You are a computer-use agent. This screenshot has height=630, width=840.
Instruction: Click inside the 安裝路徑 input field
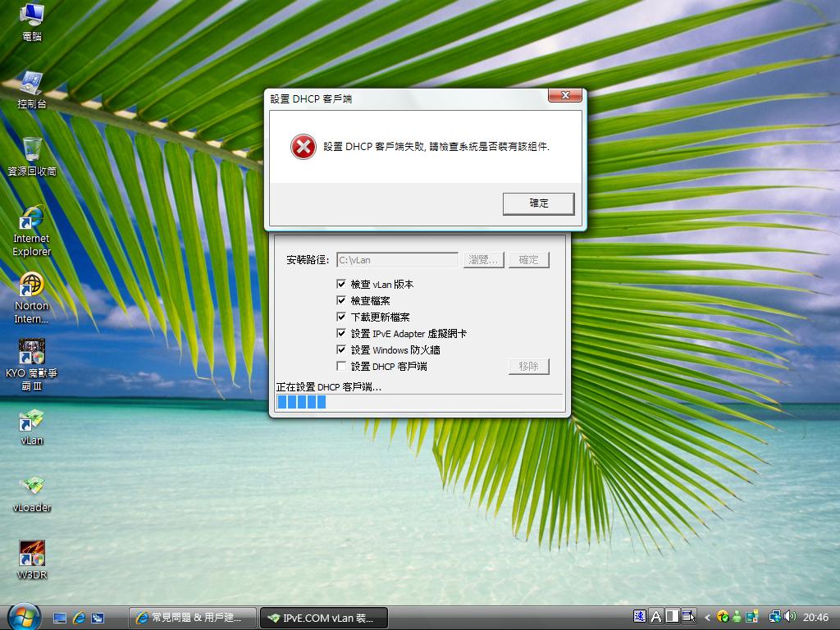coord(397,259)
